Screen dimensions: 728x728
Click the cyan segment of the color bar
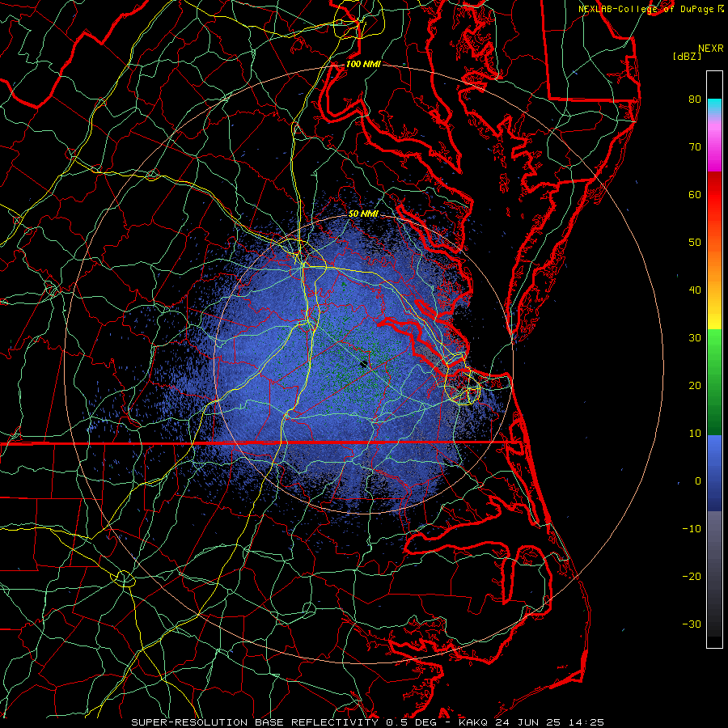click(x=714, y=106)
